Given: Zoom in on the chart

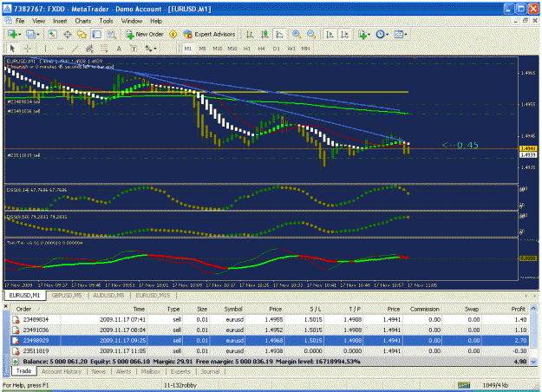Looking at the screenshot, I should [297, 34].
